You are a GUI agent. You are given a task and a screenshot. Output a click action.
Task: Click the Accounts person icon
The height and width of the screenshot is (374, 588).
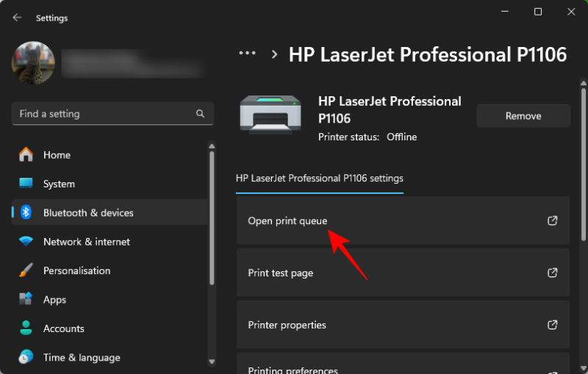point(26,328)
